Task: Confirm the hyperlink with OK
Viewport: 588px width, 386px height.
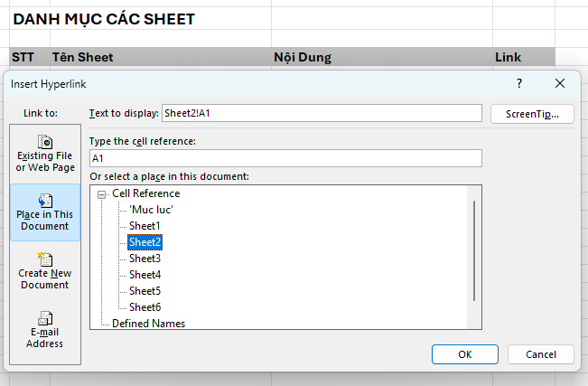Action: tap(465, 353)
